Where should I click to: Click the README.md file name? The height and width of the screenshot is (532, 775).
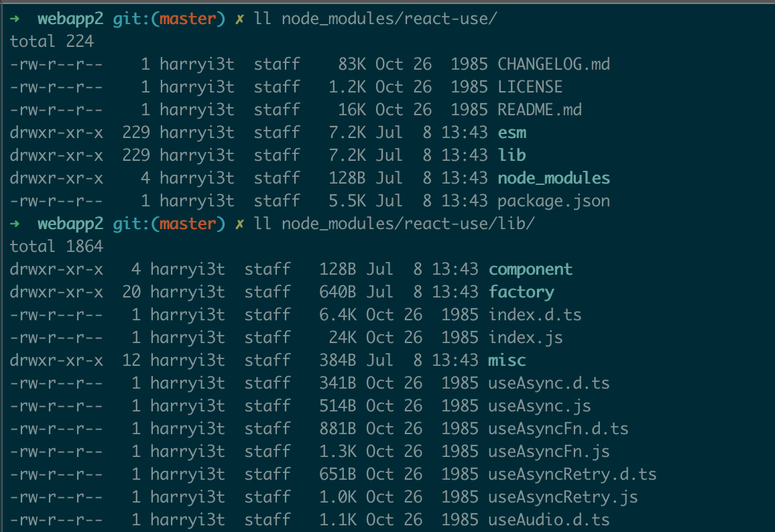point(540,110)
